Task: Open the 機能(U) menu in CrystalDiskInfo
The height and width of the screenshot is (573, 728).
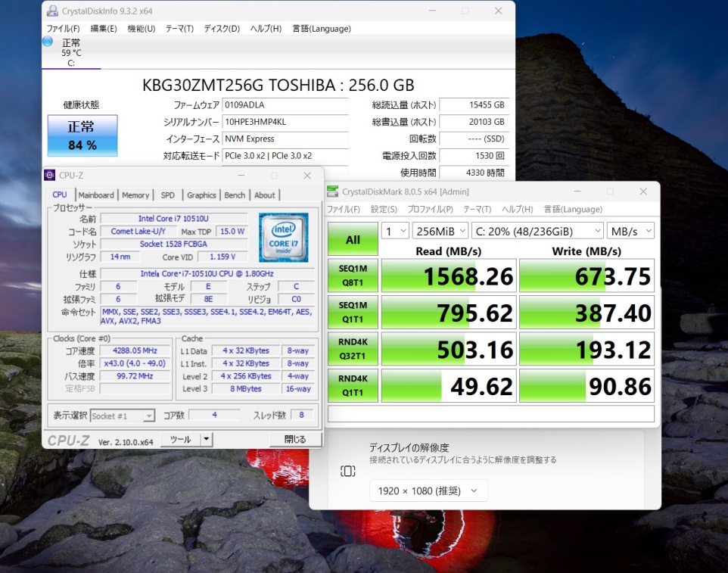Action: pyautogui.click(x=142, y=29)
